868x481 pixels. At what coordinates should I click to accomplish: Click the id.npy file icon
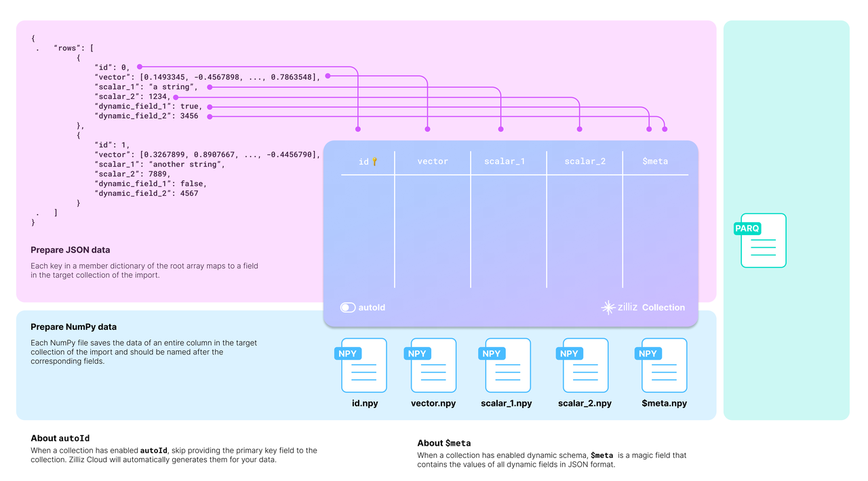pyautogui.click(x=364, y=366)
